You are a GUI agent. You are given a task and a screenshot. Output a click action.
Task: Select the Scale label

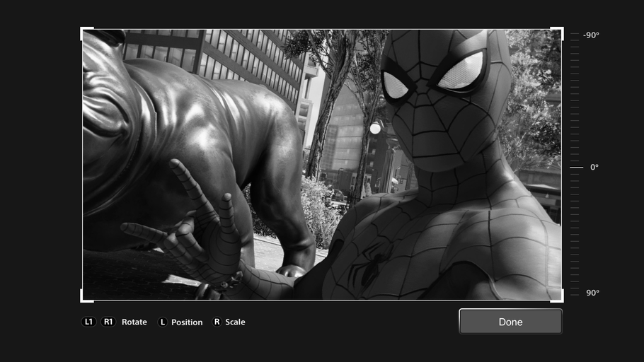236,322
